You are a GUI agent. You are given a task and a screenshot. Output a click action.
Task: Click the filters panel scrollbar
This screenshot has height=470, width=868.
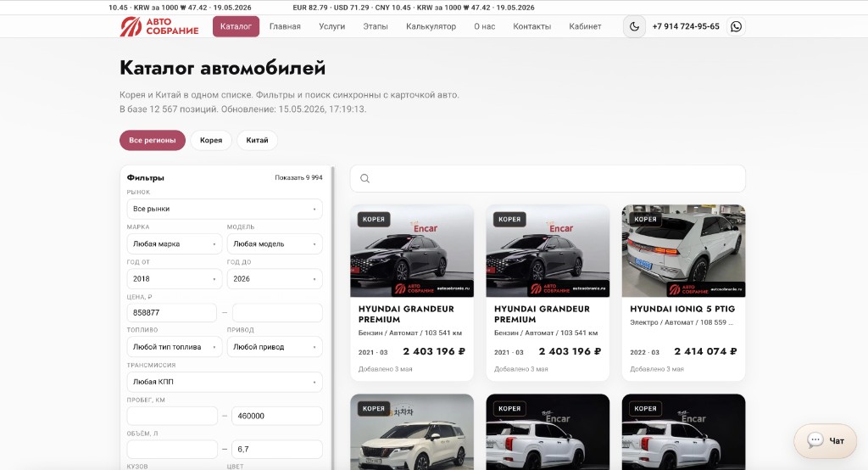click(332, 317)
